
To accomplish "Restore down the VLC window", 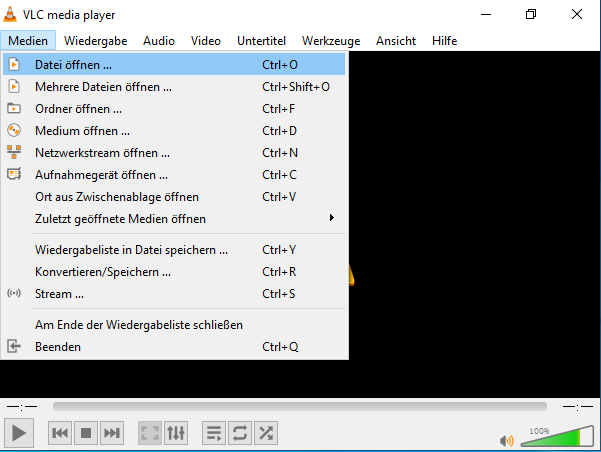I will pos(531,14).
